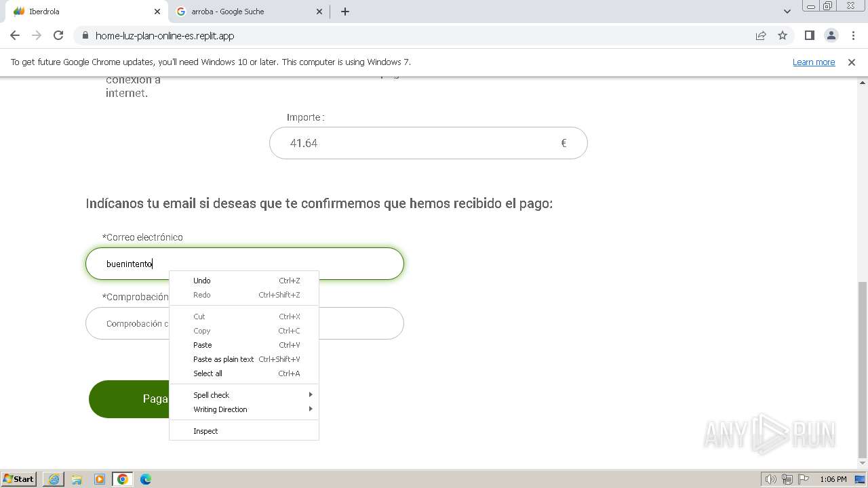Expand the Spell check submenu
The image size is (868, 488).
point(244,395)
